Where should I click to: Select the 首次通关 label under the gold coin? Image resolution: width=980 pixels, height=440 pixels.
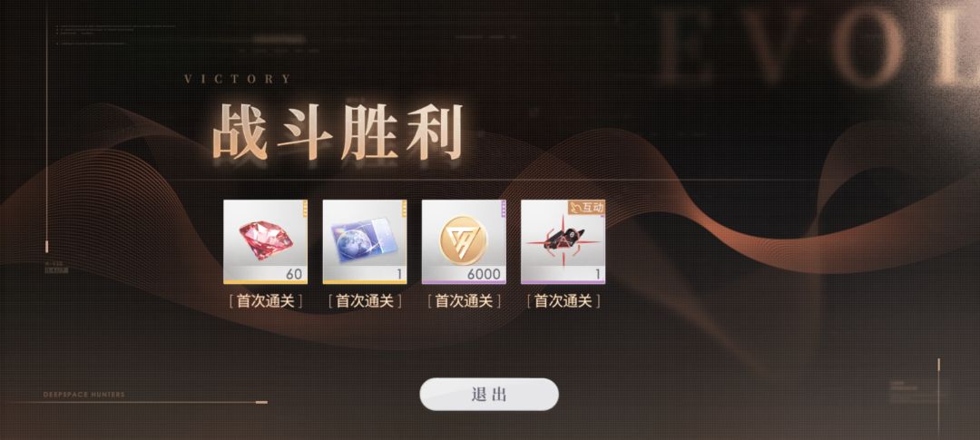coord(464,301)
